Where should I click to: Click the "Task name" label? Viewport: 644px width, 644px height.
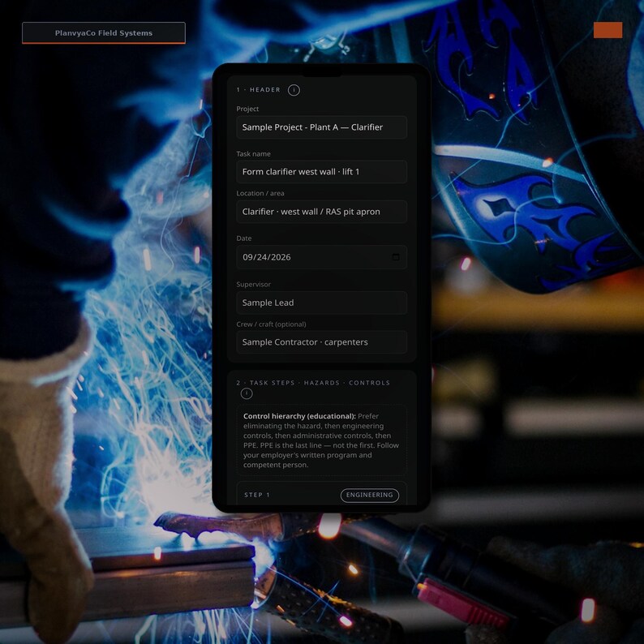click(x=253, y=153)
